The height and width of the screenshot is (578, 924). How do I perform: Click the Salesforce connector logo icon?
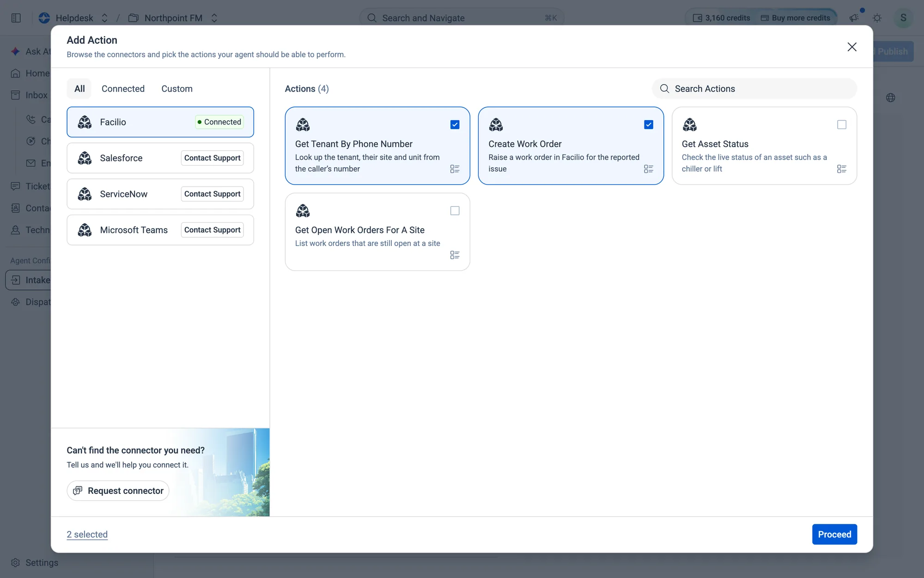pyautogui.click(x=85, y=158)
